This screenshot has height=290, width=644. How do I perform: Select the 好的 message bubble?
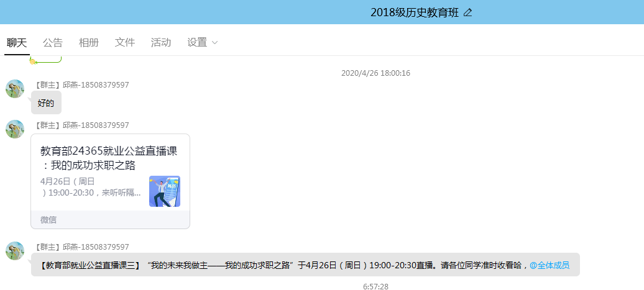(x=46, y=102)
